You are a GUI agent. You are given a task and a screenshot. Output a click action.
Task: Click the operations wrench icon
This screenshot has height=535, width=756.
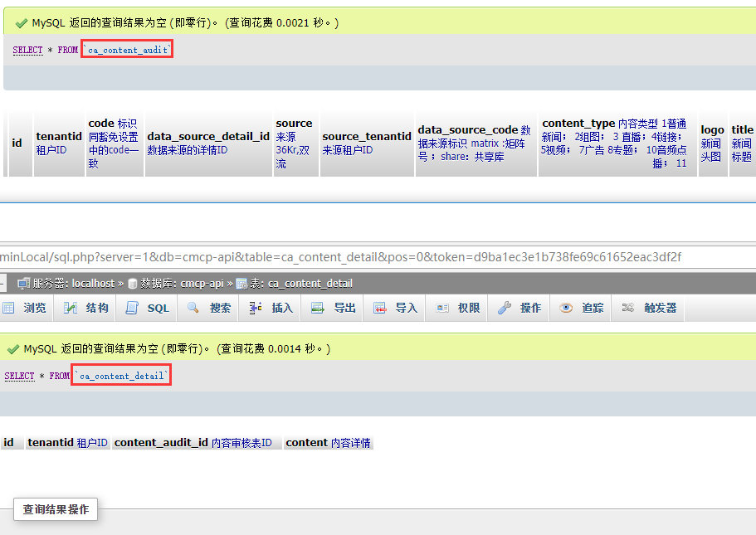point(505,308)
